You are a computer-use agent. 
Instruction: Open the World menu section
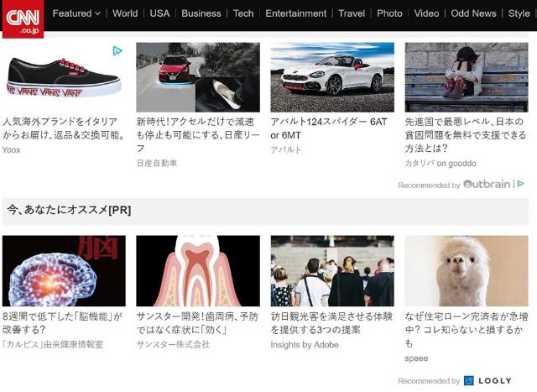point(125,13)
